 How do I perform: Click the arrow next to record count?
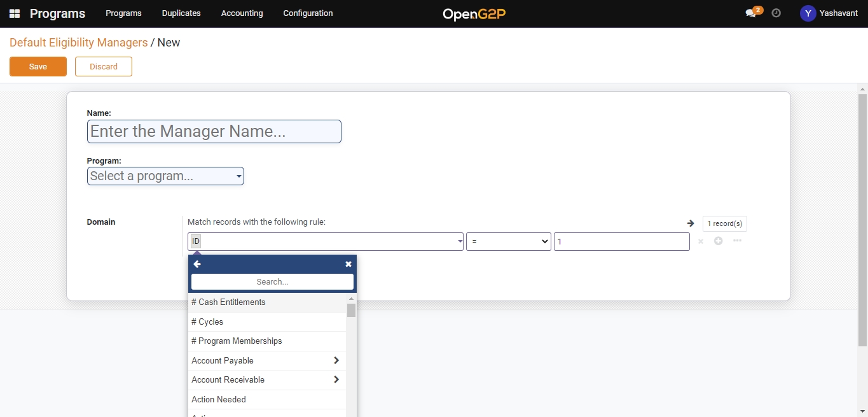pos(691,223)
